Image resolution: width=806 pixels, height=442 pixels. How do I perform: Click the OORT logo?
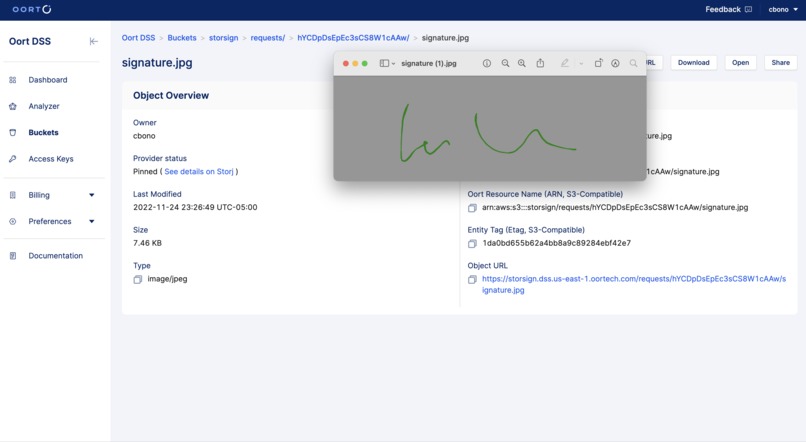point(32,9)
